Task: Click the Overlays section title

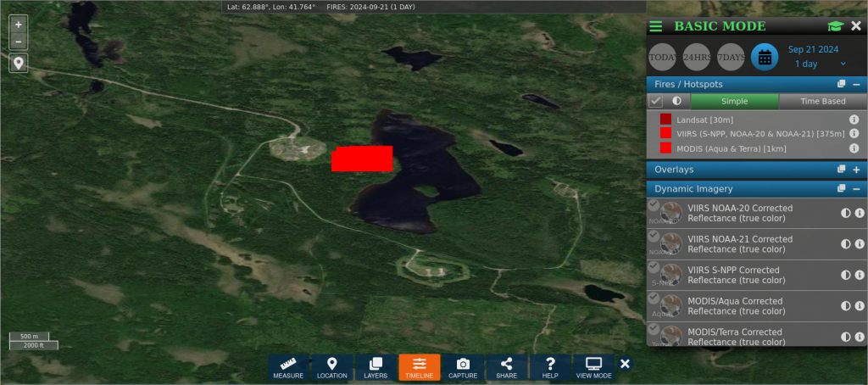Action: pyautogui.click(x=674, y=170)
